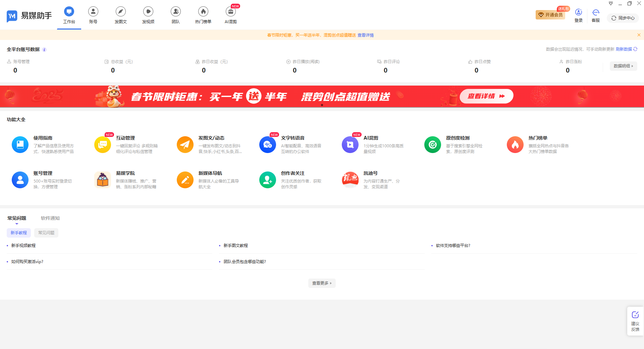Expand 数据明细 details

pos(623,66)
